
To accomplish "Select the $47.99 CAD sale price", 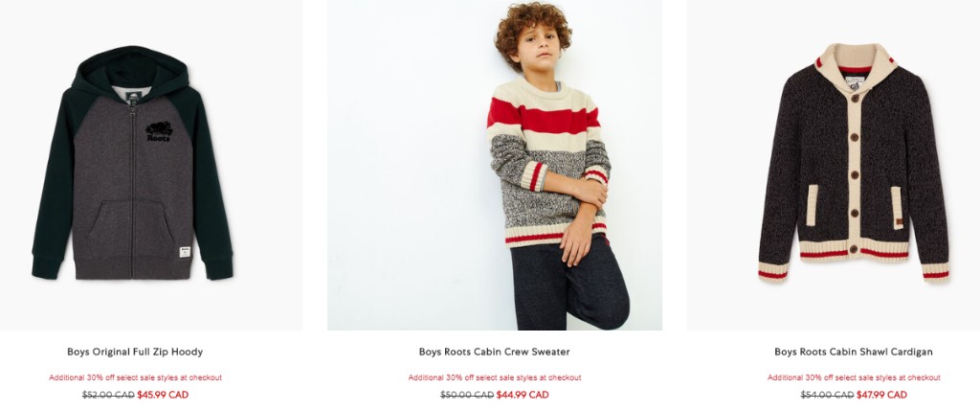I will pyautogui.click(x=881, y=395).
